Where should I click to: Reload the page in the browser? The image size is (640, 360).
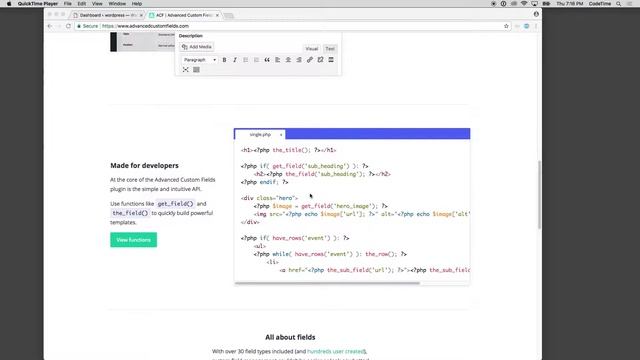[x=68, y=26]
